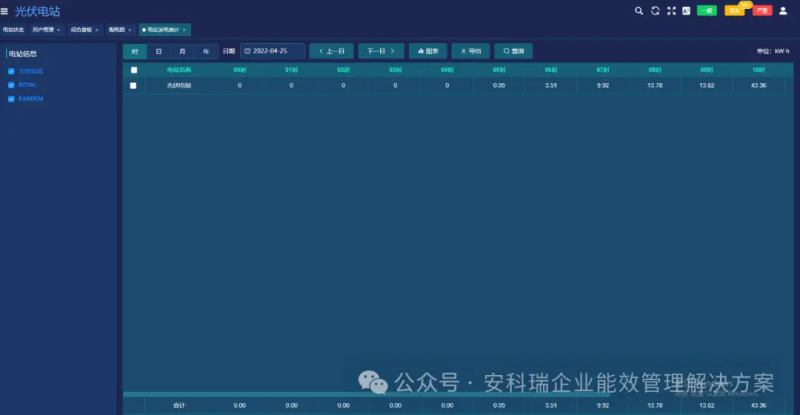The image size is (800, 415).
Task: Tick the checkbox for the 光伏电站 row
Action: (x=133, y=86)
